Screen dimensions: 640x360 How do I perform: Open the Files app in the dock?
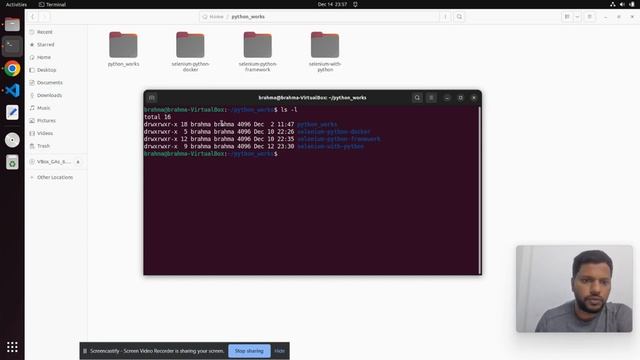[x=12, y=24]
